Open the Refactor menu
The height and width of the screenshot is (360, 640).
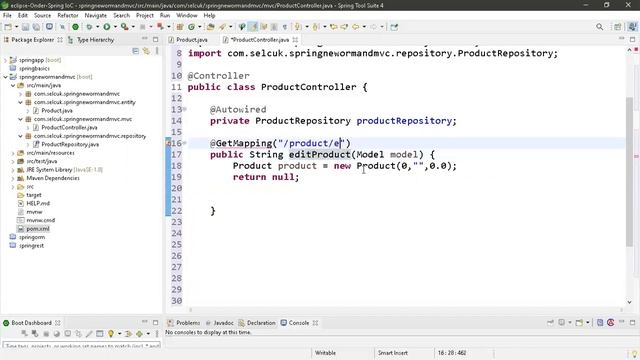pos(68,15)
